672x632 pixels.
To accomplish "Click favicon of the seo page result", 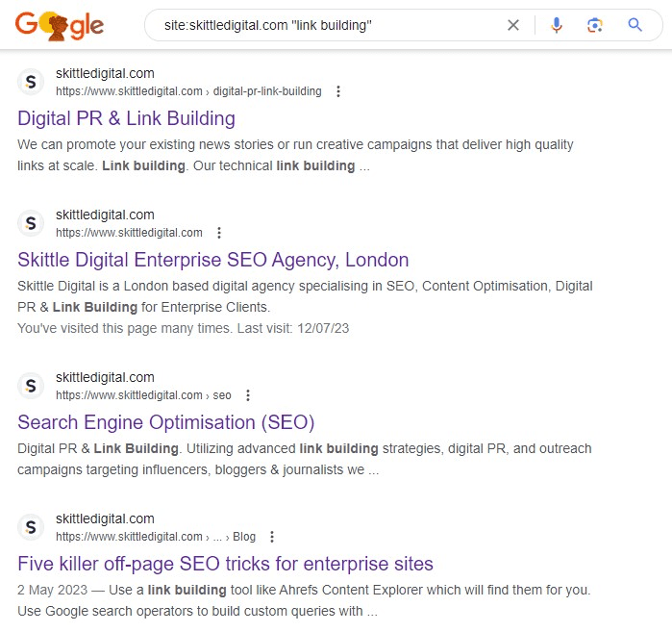I will [x=31, y=386].
